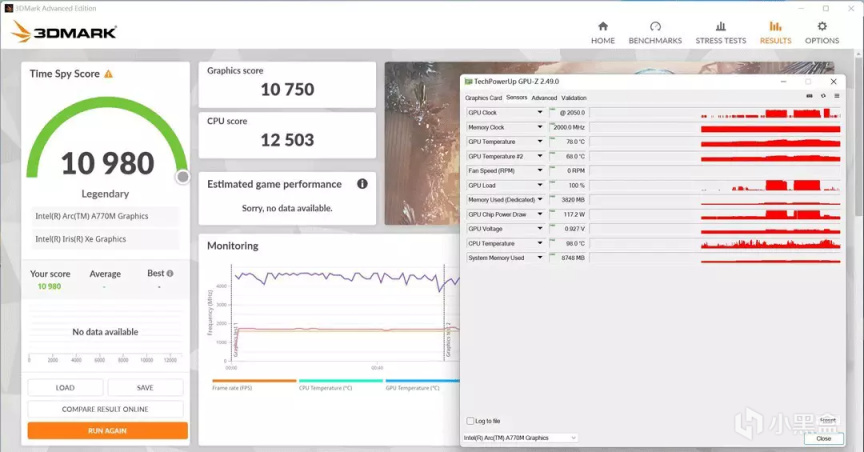Click the SAVE button
864x452 pixels.
click(x=145, y=388)
